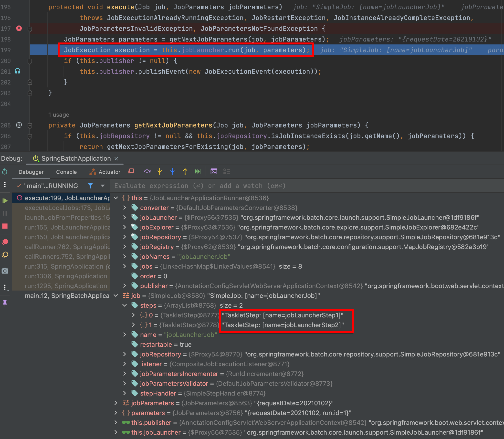Toggle the breakpoint on line 197

click(x=19, y=28)
